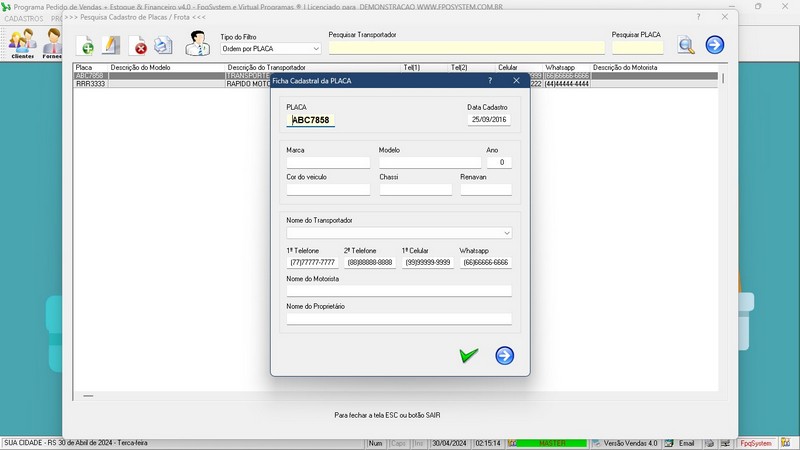Click the Whatsapp field in the form
The height and width of the screenshot is (450, 800).
click(x=486, y=262)
